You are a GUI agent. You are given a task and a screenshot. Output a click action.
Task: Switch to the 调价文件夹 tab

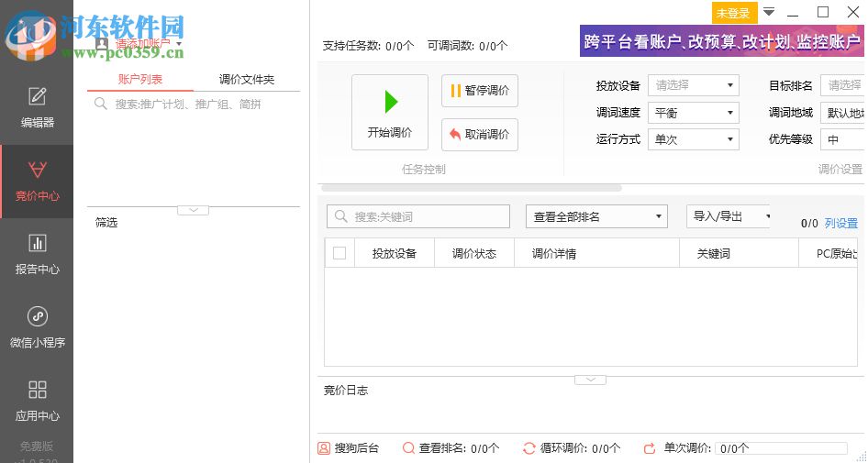tap(246, 79)
